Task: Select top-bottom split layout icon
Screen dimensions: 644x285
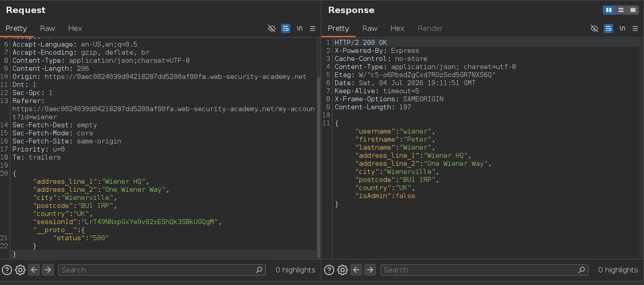Action: pos(621,10)
